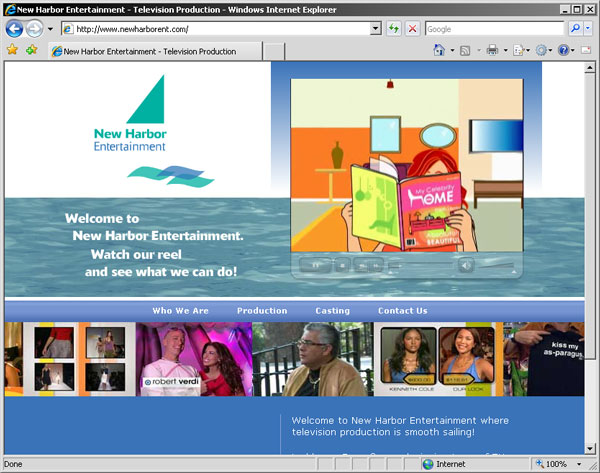Open the Who We Are page
The image size is (600, 473).
181,311
